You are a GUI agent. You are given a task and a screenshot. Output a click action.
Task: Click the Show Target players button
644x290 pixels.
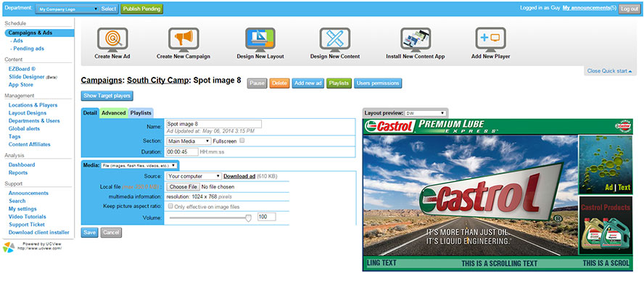click(107, 96)
